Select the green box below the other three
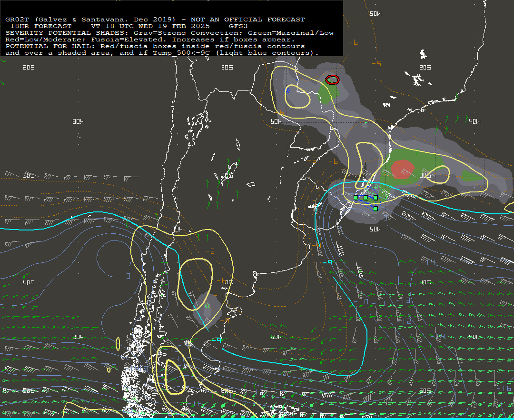The image size is (514, 420). [x=376, y=209]
